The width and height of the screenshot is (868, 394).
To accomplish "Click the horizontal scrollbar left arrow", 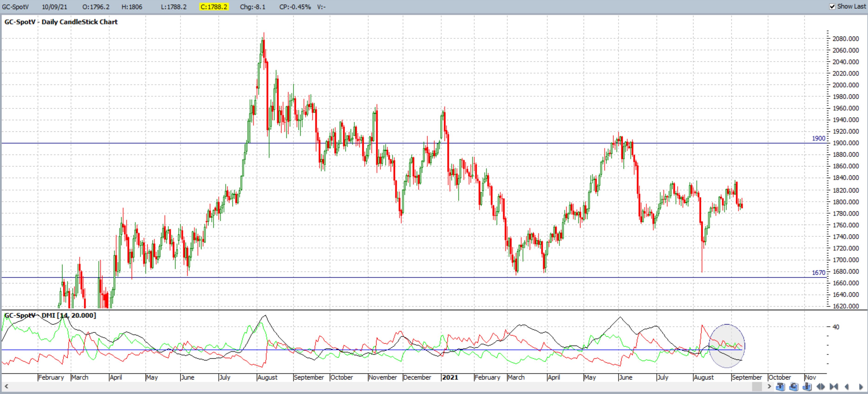I will pos(6,386).
